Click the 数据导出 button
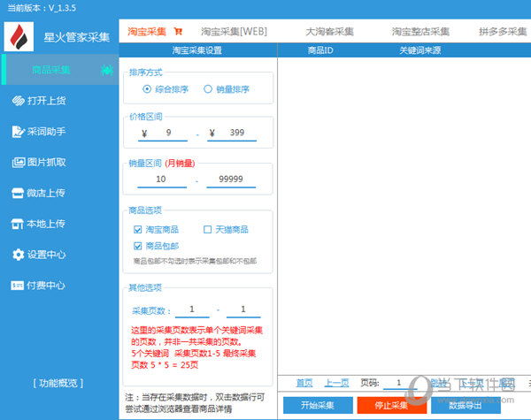Viewport: 531px width, 420px height. [466, 405]
